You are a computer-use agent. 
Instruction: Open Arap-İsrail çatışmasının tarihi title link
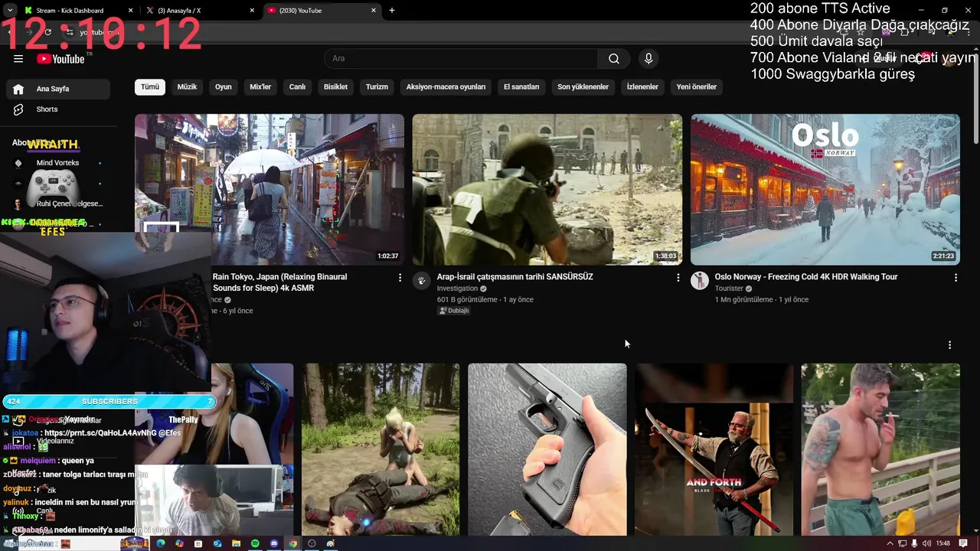click(x=514, y=277)
